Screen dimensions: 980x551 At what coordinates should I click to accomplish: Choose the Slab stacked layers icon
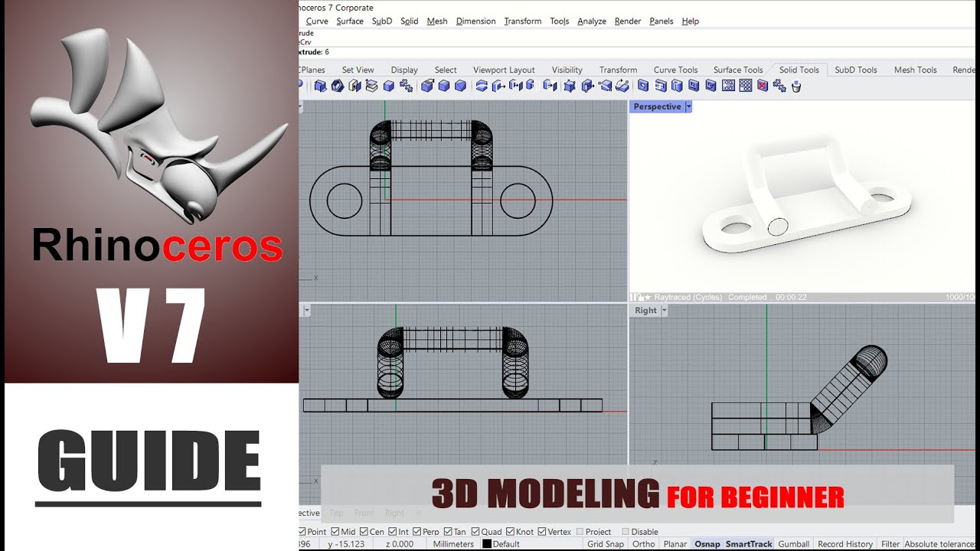coord(371,86)
